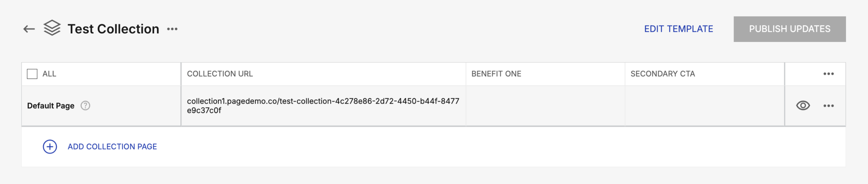The image size is (868, 184).
Task: Click the plus icon next to Add Collection Page
Action: 50,146
